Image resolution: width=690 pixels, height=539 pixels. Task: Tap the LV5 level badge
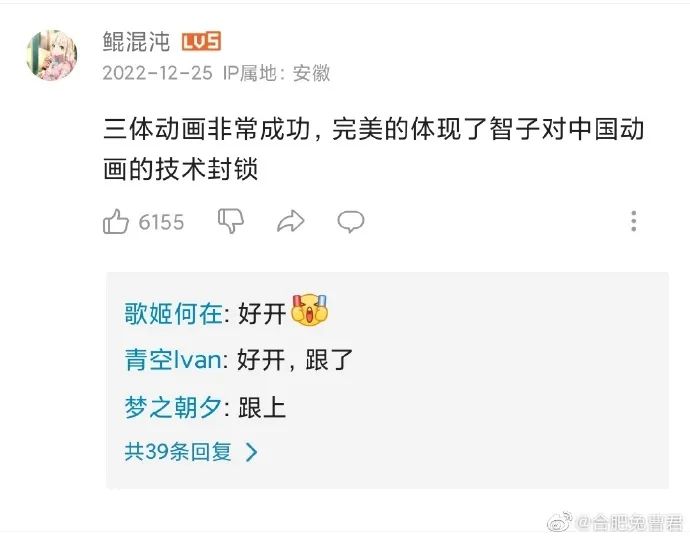tap(201, 42)
